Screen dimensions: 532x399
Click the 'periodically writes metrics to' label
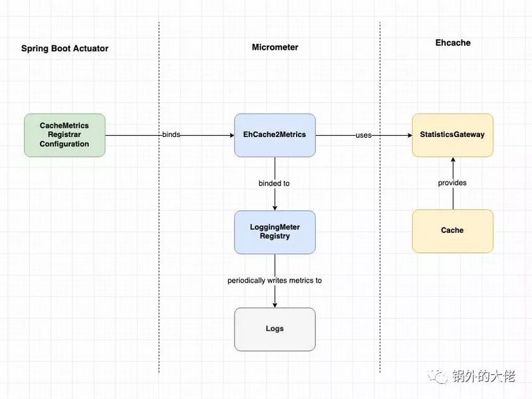coord(275,280)
